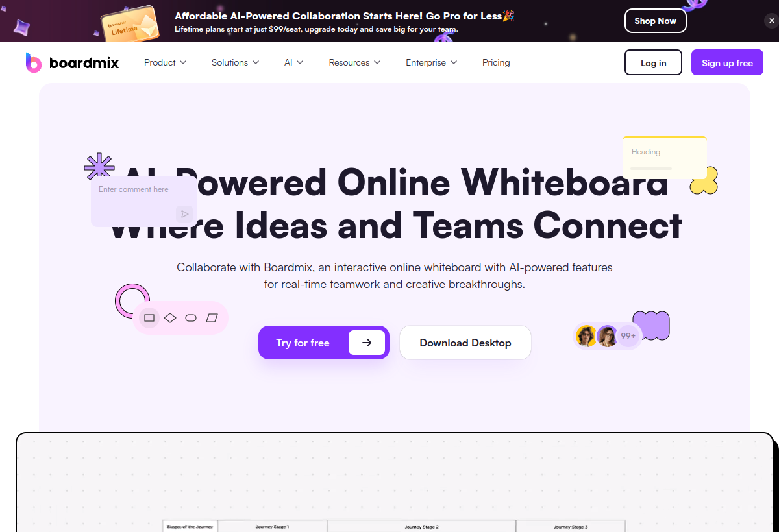
Task: Click the Journey Stage 3 column header
Action: [x=571, y=526]
